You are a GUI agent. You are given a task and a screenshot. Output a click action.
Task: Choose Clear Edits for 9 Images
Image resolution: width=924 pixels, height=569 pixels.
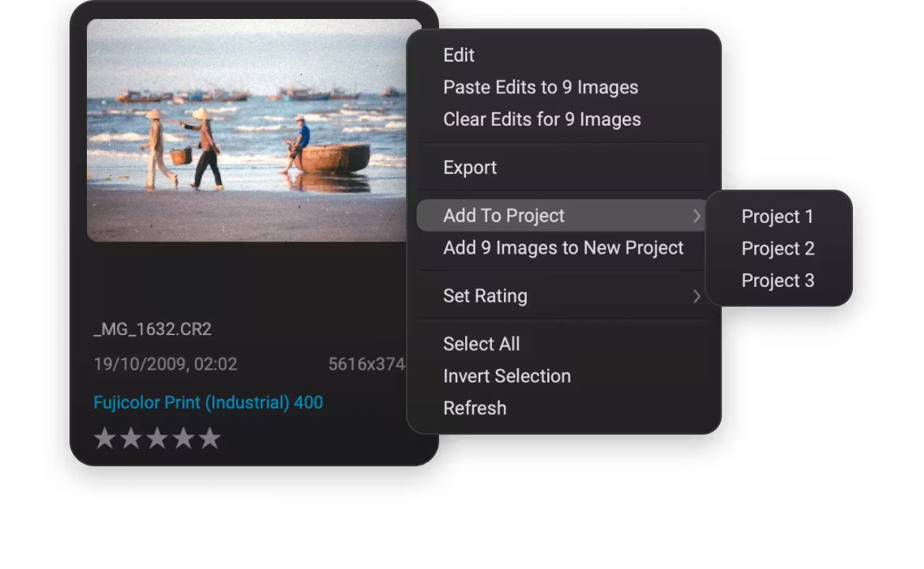tap(542, 119)
